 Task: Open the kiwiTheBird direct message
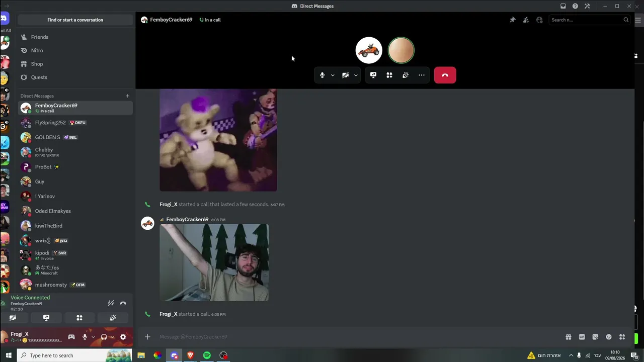coord(75,226)
